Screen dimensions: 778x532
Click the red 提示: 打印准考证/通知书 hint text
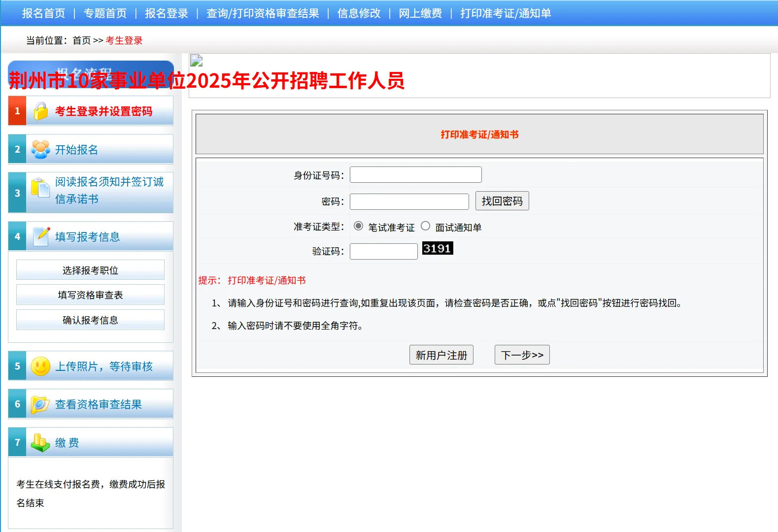coord(252,280)
